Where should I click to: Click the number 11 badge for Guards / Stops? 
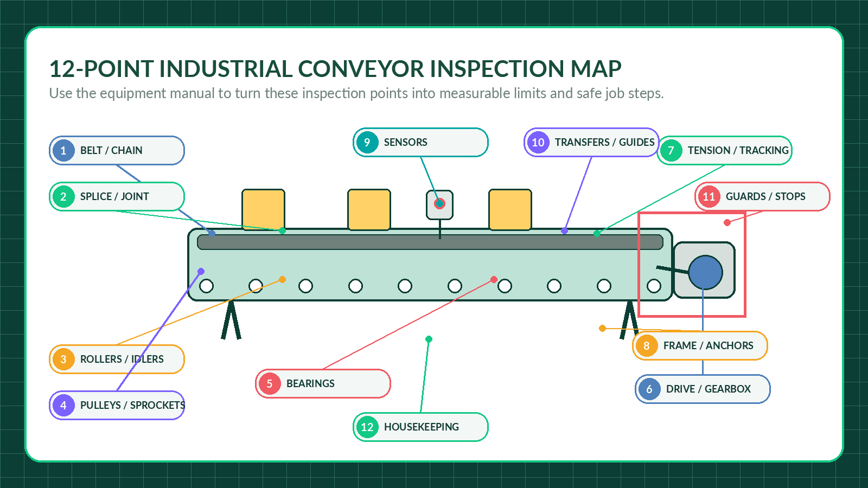pyautogui.click(x=709, y=196)
